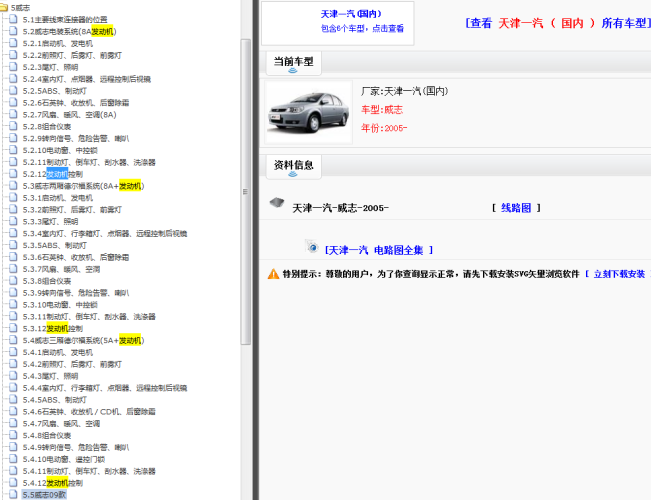
Task: Click the page icon next to 5.4.7风扇、暖风、空调
Action: (13, 424)
